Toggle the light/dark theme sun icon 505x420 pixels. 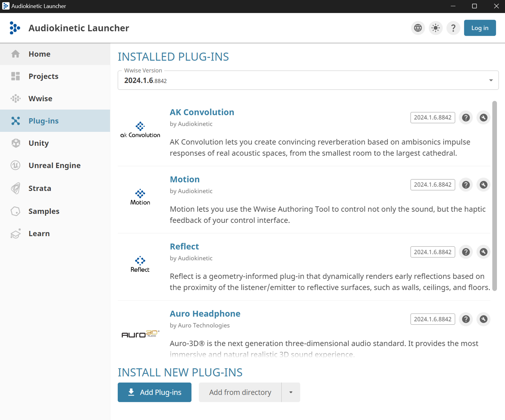pos(436,28)
